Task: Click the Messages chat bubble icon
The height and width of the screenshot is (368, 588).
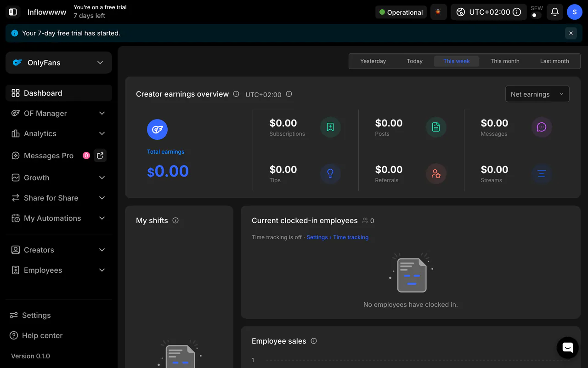Action: click(542, 127)
